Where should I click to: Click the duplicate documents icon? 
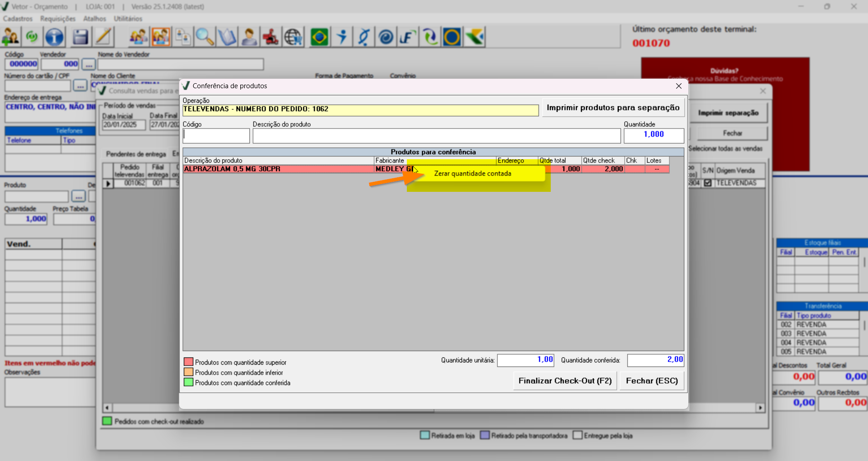[x=183, y=37]
